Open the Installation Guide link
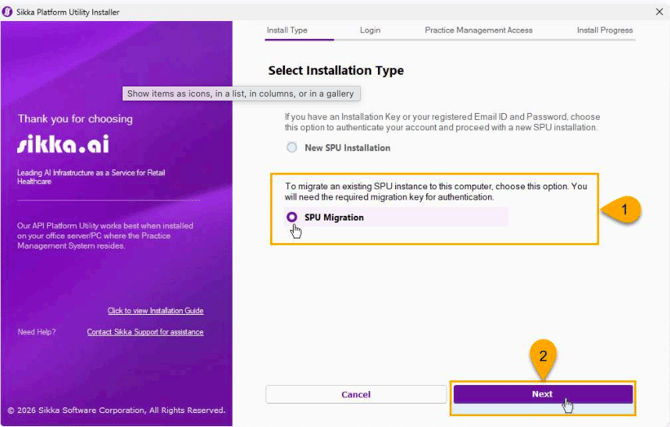 155,311
